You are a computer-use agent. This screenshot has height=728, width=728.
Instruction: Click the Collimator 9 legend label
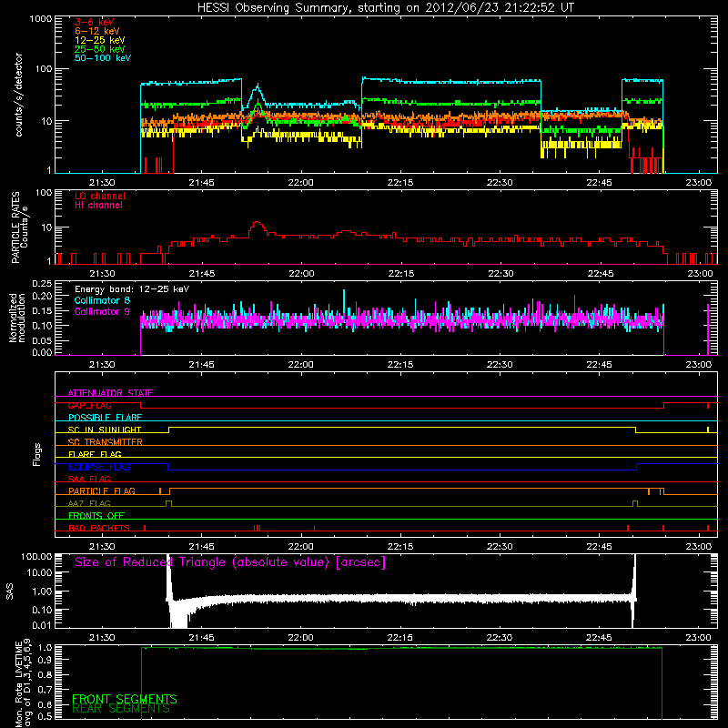[102, 311]
